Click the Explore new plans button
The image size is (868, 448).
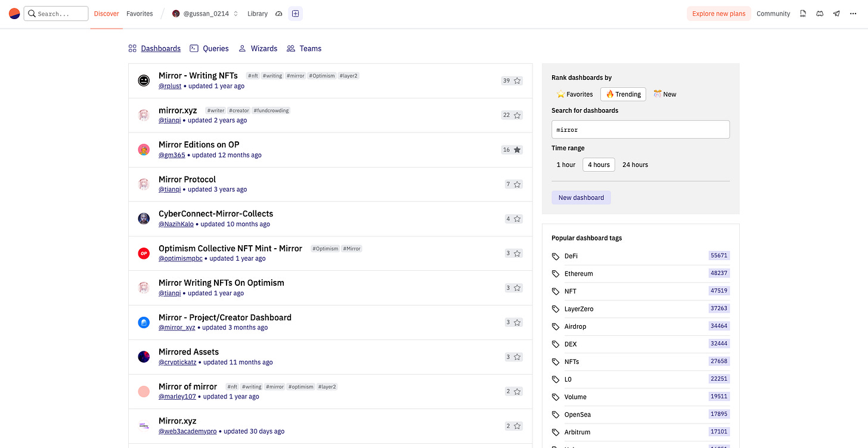[x=718, y=14]
